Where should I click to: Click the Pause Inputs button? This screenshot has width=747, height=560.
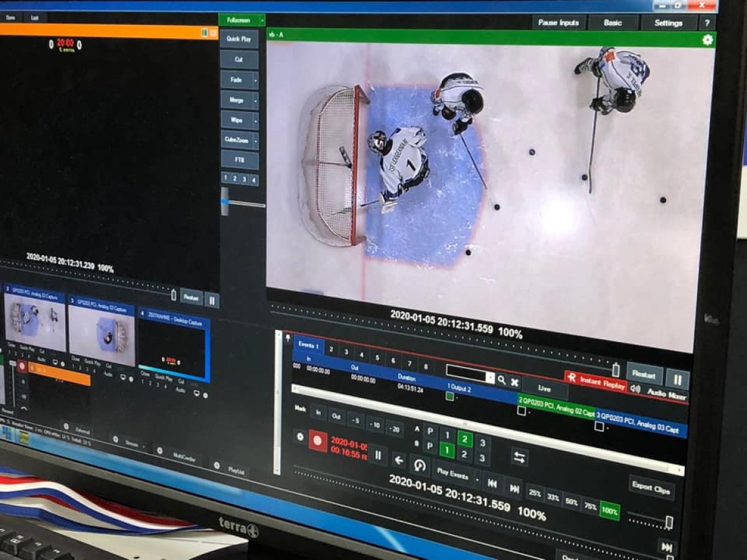pyautogui.click(x=558, y=23)
